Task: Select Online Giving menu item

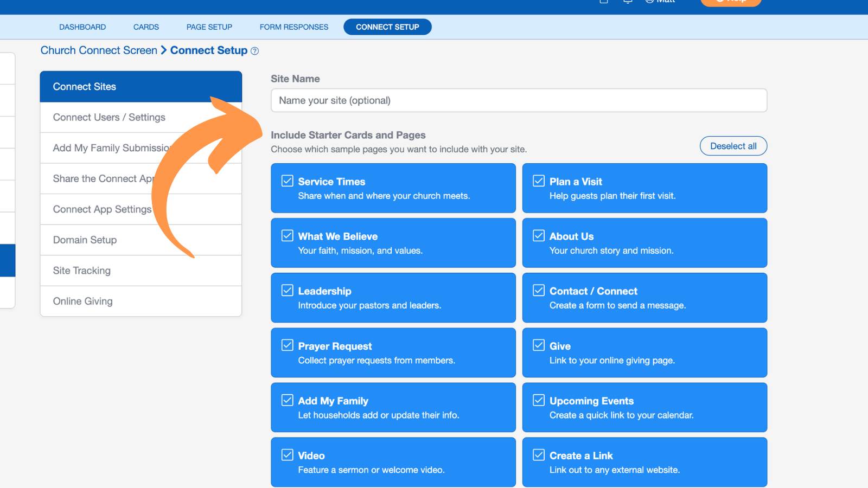Action: pos(141,301)
